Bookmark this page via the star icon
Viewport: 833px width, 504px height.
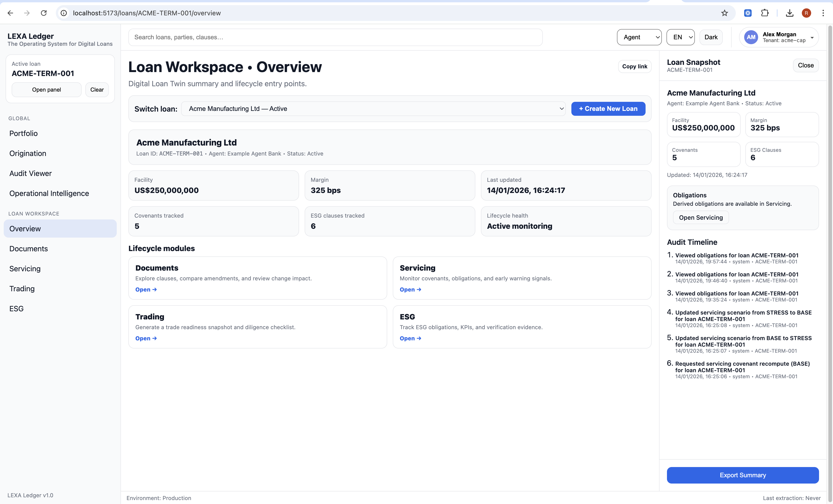coord(724,13)
